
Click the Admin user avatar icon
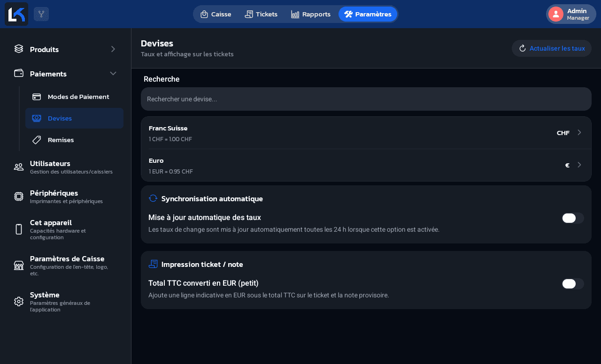pos(556,14)
